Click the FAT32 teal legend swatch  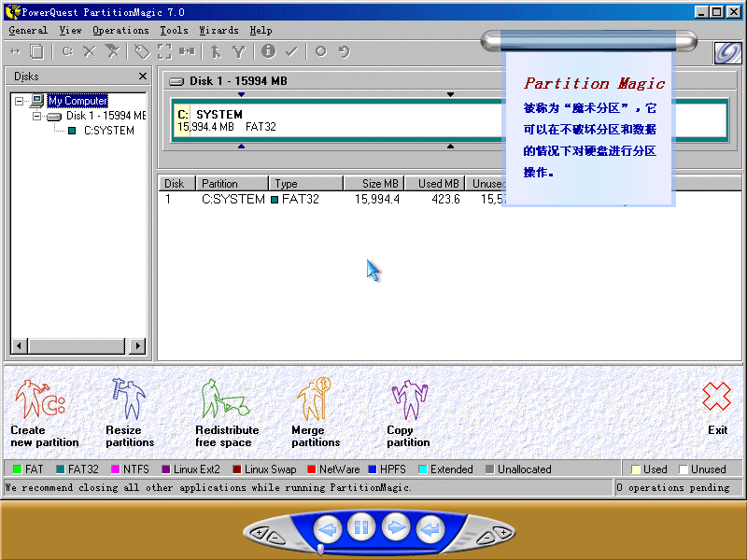61,469
